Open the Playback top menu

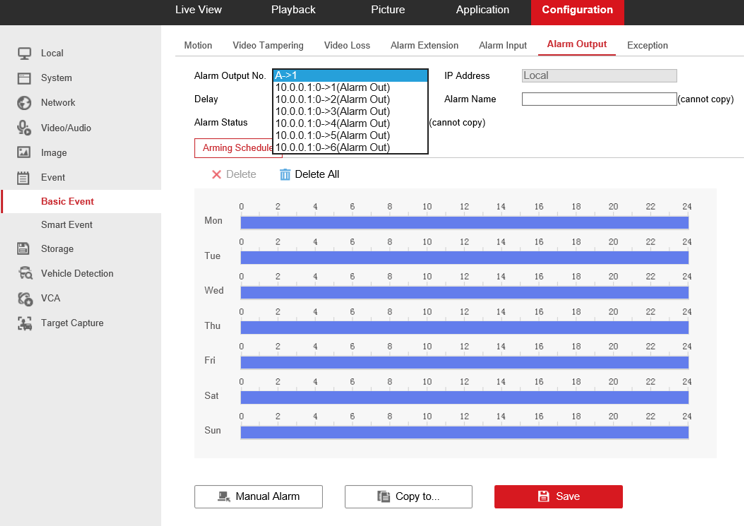tap(293, 10)
